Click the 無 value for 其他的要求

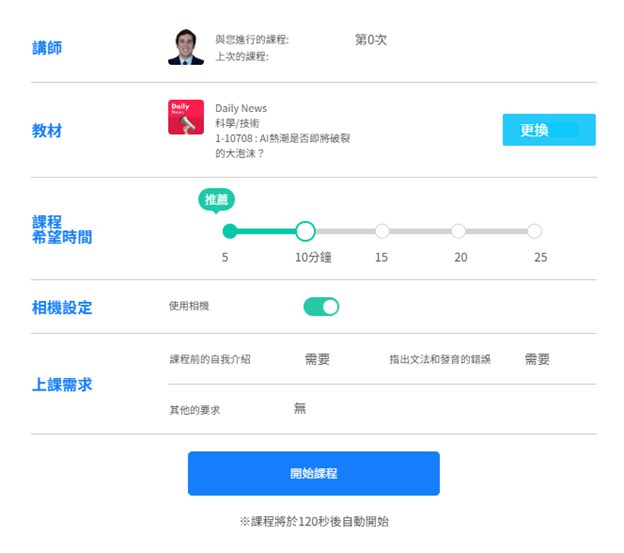coord(300,408)
